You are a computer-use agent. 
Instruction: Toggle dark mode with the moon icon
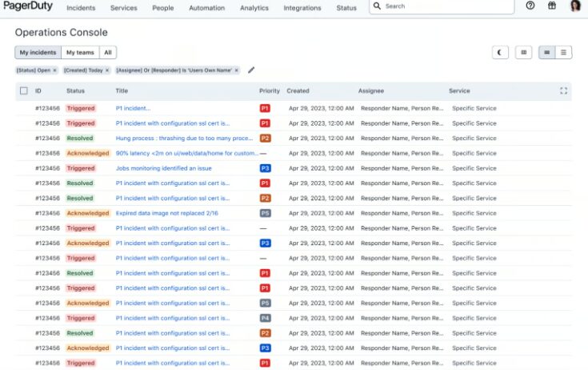click(x=500, y=53)
